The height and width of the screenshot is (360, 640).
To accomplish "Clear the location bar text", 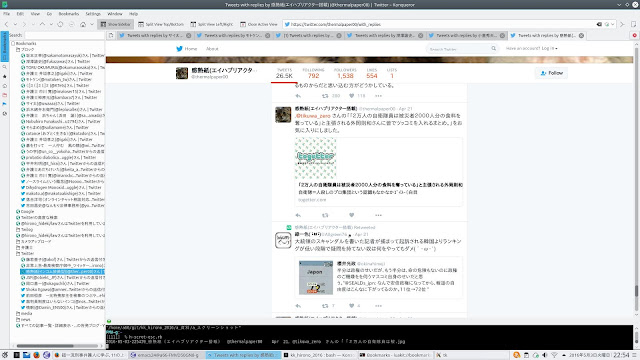I will (x=599, y=24).
